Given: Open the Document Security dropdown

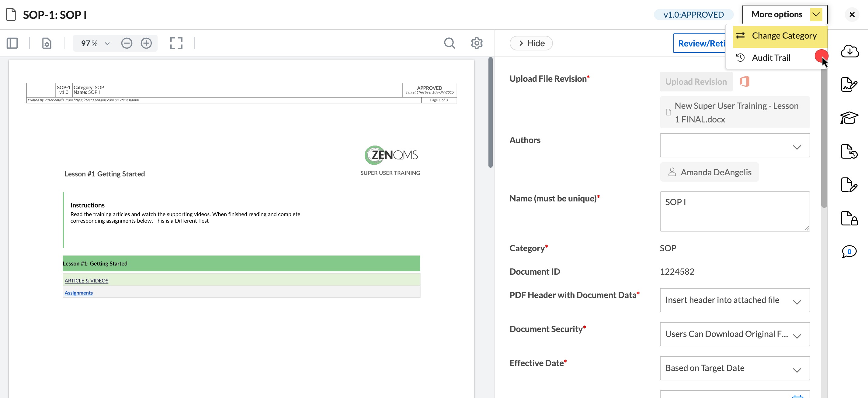Looking at the screenshot, I should [734, 334].
